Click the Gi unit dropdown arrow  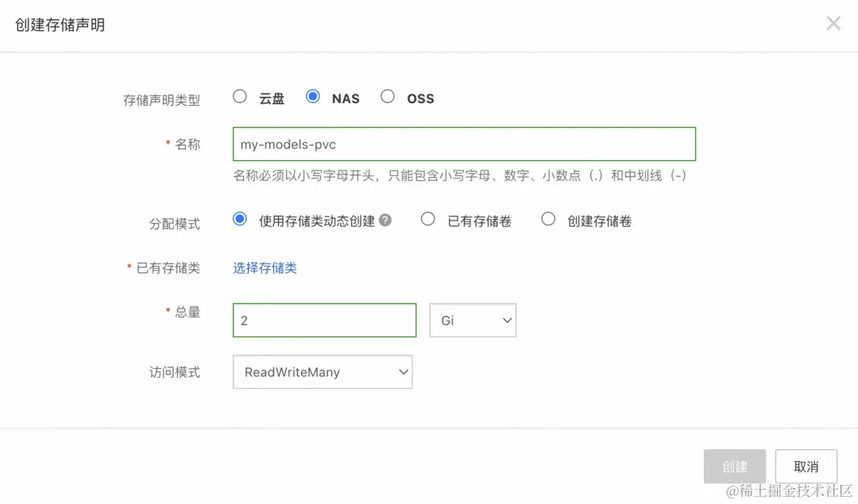507,320
